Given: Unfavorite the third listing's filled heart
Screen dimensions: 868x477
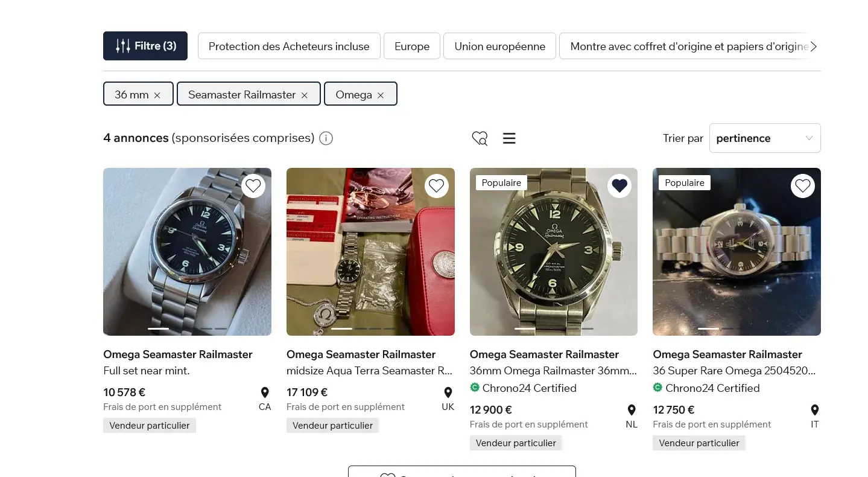Looking at the screenshot, I should point(619,185).
